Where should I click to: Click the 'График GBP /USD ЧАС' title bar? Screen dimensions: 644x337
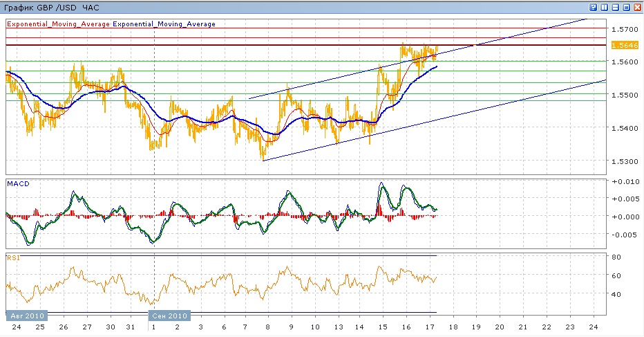point(52,7)
